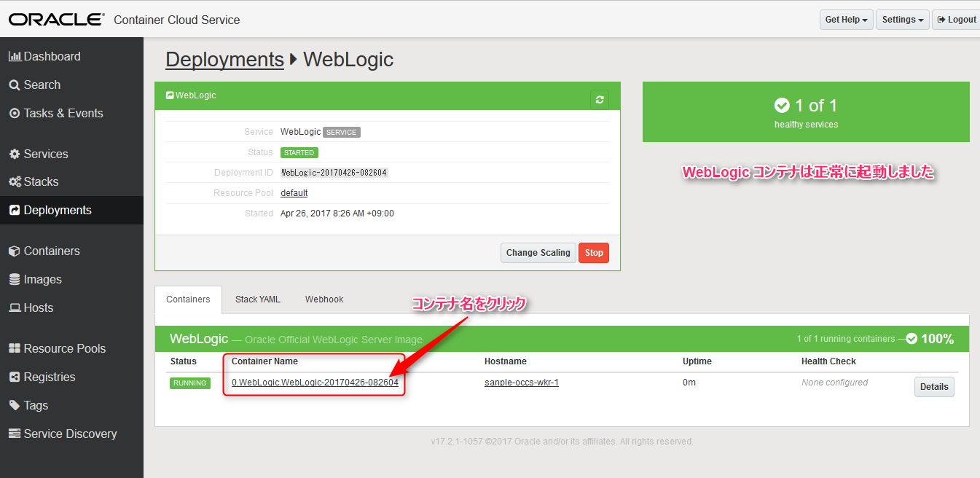Click the Search magnifier icon in sidebar
This screenshot has width=980, height=478.
click(x=15, y=85)
